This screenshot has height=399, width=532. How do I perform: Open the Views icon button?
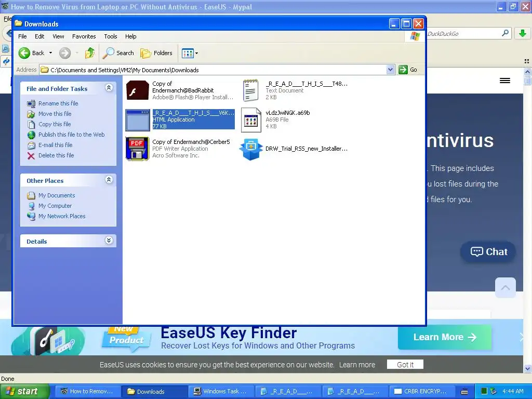point(187,53)
